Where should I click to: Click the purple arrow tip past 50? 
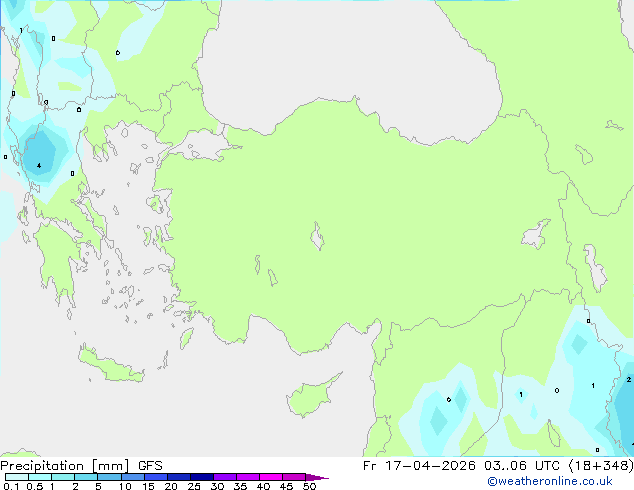coord(317,477)
